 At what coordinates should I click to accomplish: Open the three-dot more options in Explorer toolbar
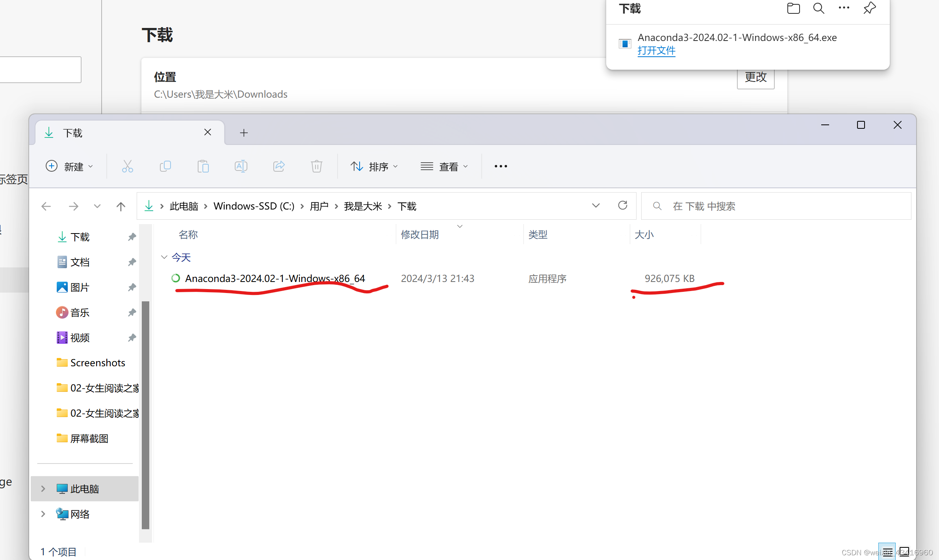click(x=501, y=167)
